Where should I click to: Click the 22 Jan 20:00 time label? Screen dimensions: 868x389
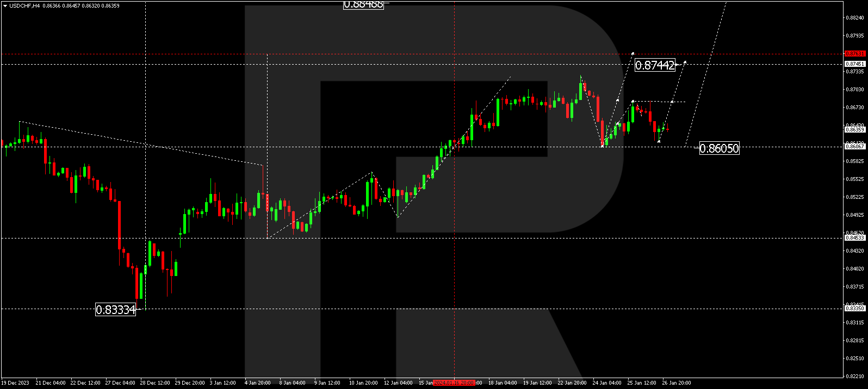573,383
